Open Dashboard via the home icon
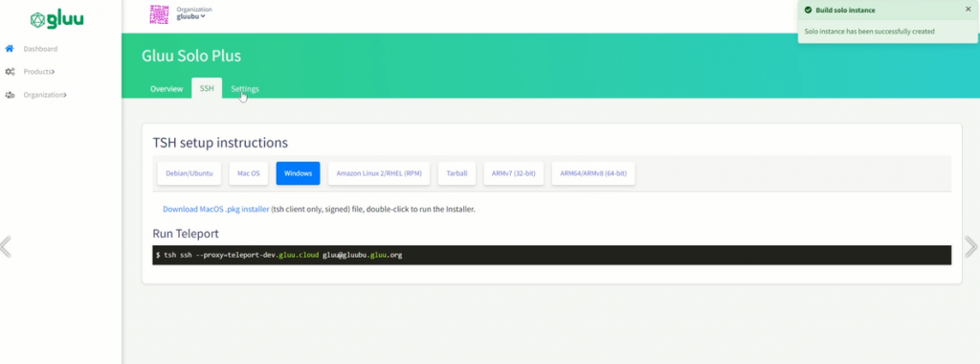The image size is (980, 364). point(10,49)
